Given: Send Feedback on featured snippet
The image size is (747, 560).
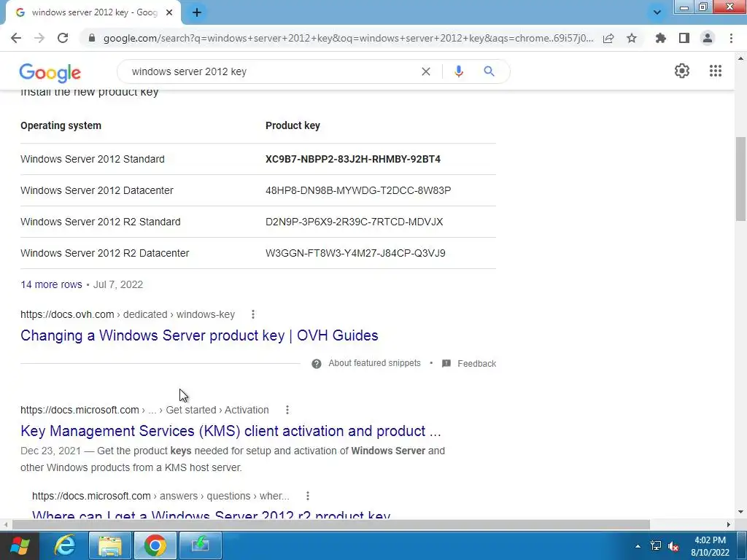Looking at the screenshot, I should coord(476,364).
